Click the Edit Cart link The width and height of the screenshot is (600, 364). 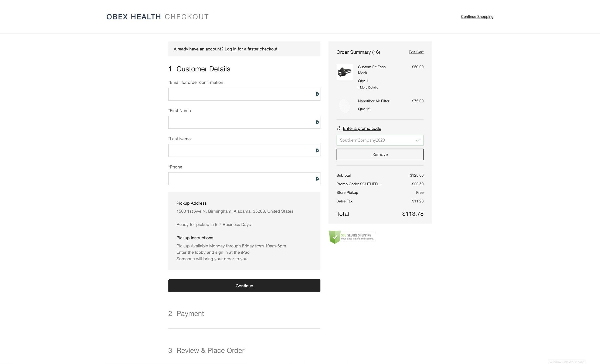[x=416, y=52]
